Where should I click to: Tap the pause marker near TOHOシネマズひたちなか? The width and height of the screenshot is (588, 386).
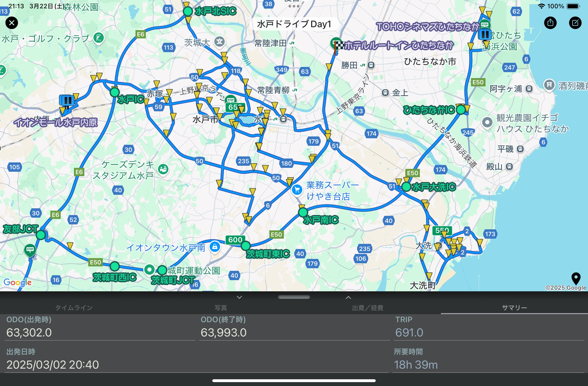[485, 34]
